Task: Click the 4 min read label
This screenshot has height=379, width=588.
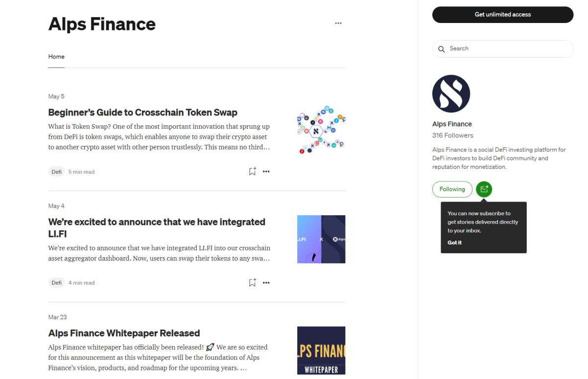Action: tap(82, 283)
